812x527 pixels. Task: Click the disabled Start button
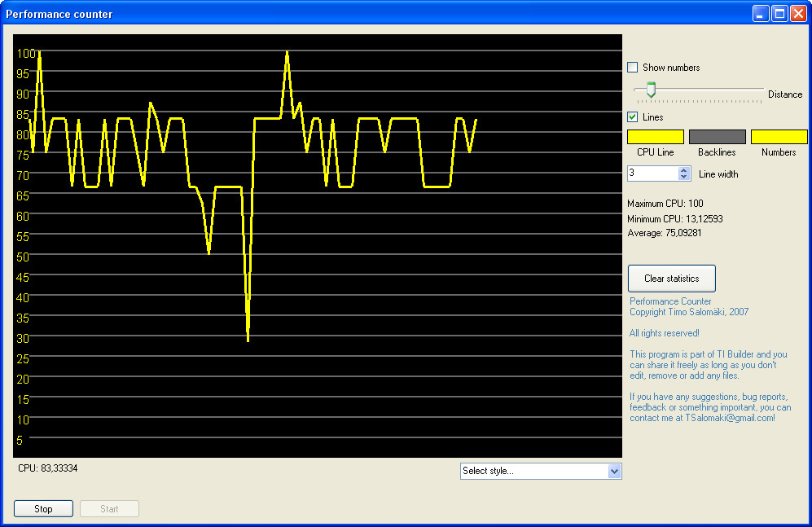109,509
